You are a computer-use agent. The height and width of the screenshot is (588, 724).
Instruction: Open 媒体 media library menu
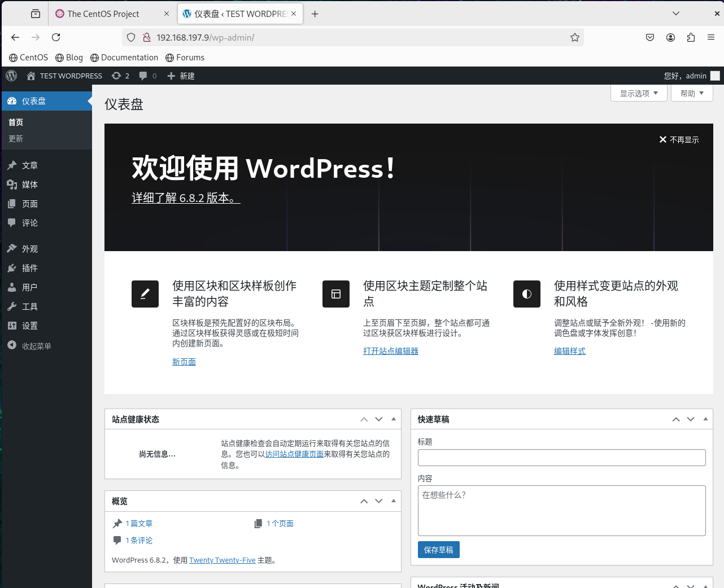click(x=46, y=185)
